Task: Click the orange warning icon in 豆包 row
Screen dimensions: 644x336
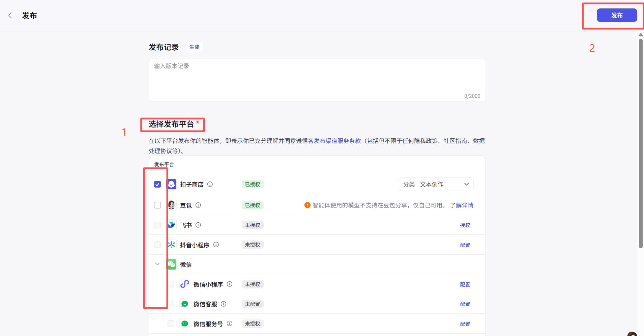Action: [x=308, y=205]
